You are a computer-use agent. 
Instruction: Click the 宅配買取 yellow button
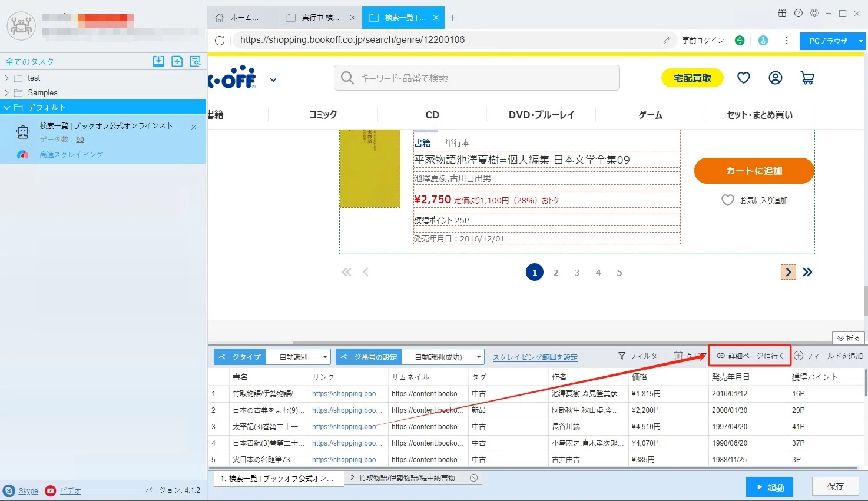(x=693, y=78)
